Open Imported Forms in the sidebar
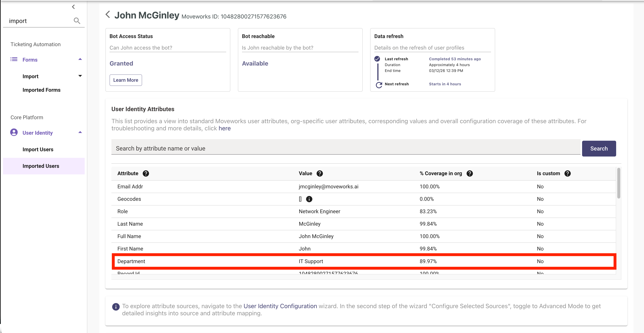The width and height of the screenshot is (644, 333). [42, 90]
